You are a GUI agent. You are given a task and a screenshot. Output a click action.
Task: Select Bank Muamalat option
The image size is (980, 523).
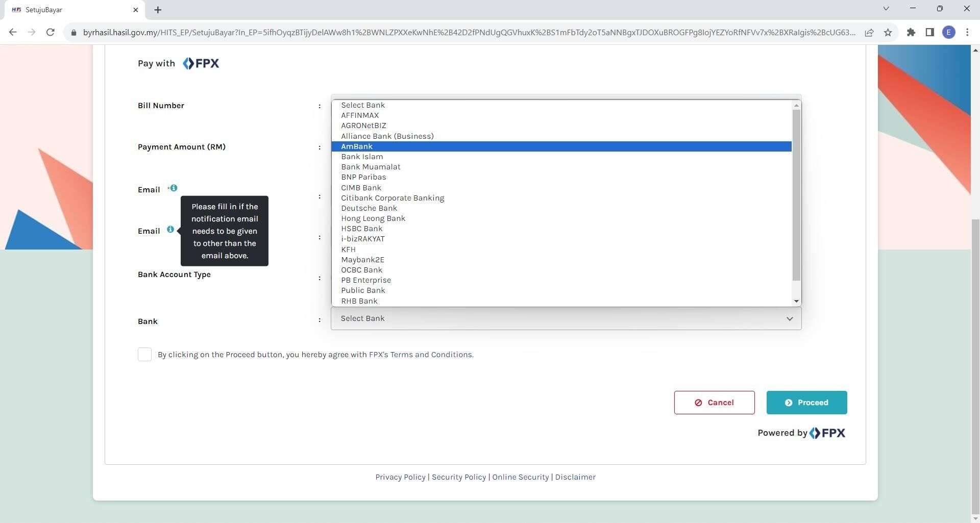pyautogui.click(x=561, y=167)
